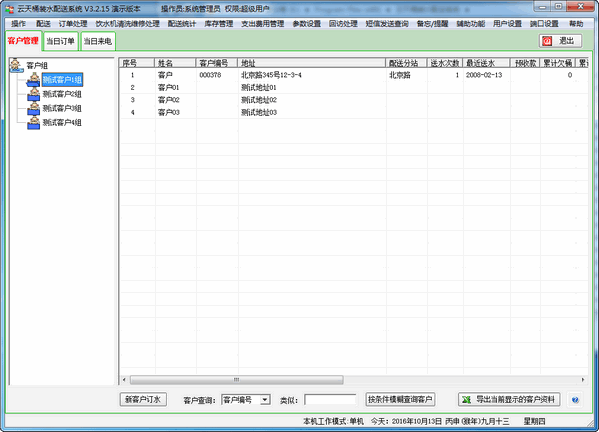Open the 库存管理 menu

(x=219, y=24)
